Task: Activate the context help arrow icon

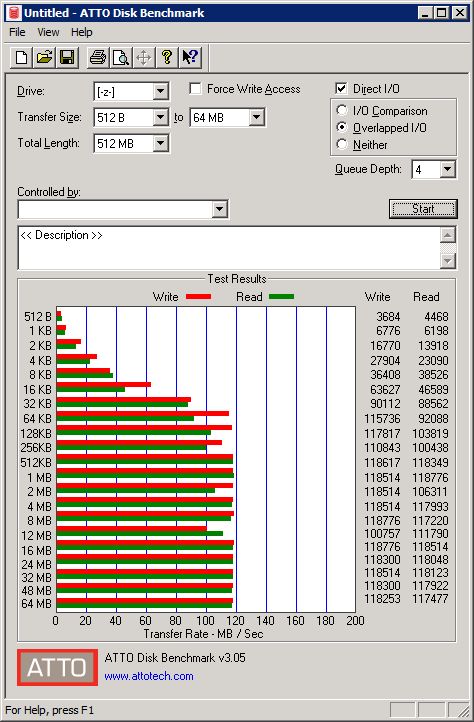Action: point(190,58)
